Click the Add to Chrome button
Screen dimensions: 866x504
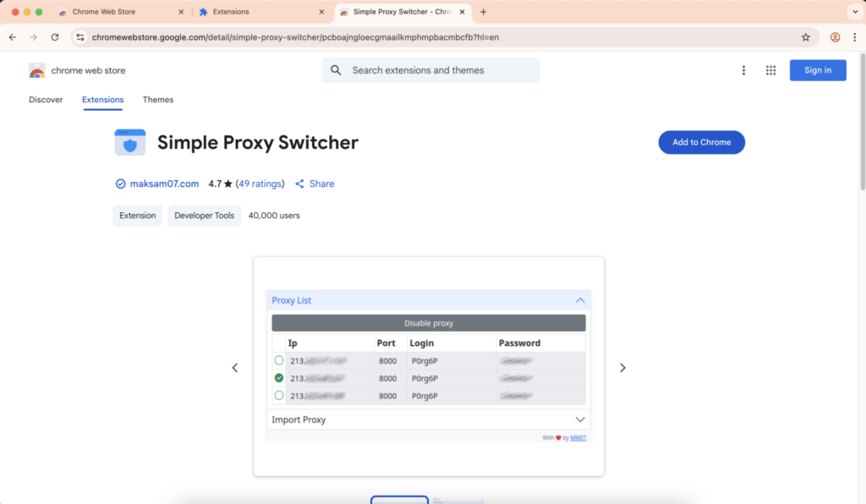point(701,142)
